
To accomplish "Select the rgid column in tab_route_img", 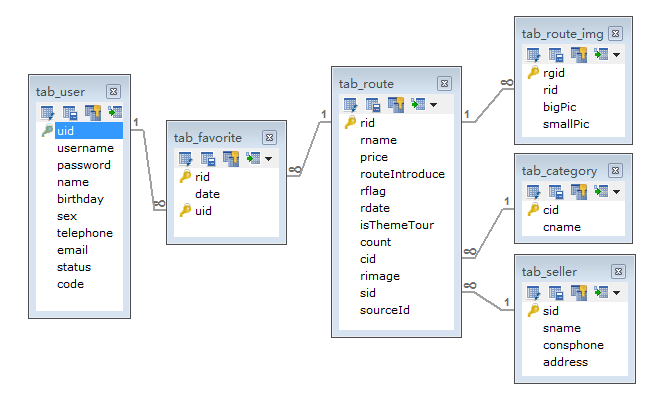I will [x=554, y=73].
